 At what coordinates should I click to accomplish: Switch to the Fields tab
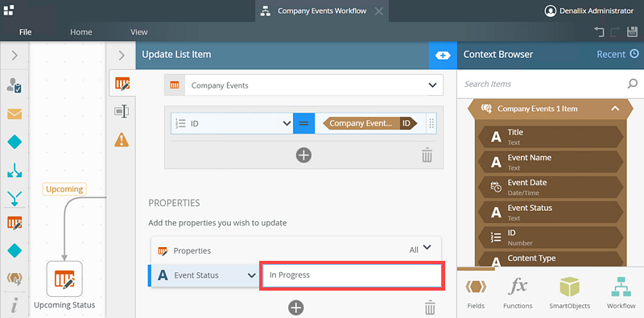(476, 293)
